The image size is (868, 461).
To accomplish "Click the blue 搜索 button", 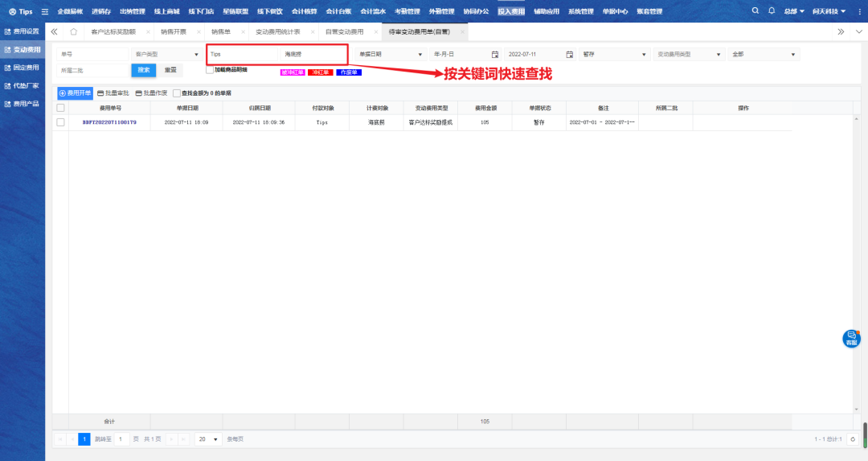I will pyautogui.click(x=143, y=70).
